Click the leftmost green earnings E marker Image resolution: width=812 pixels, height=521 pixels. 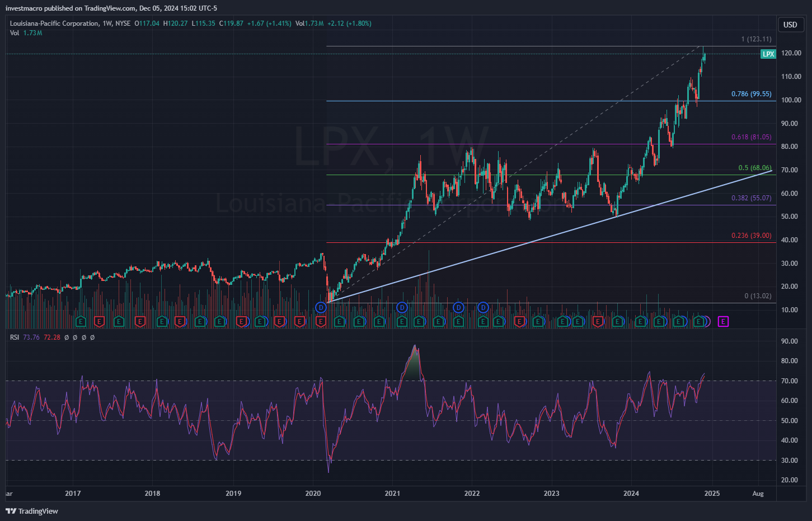81,321
